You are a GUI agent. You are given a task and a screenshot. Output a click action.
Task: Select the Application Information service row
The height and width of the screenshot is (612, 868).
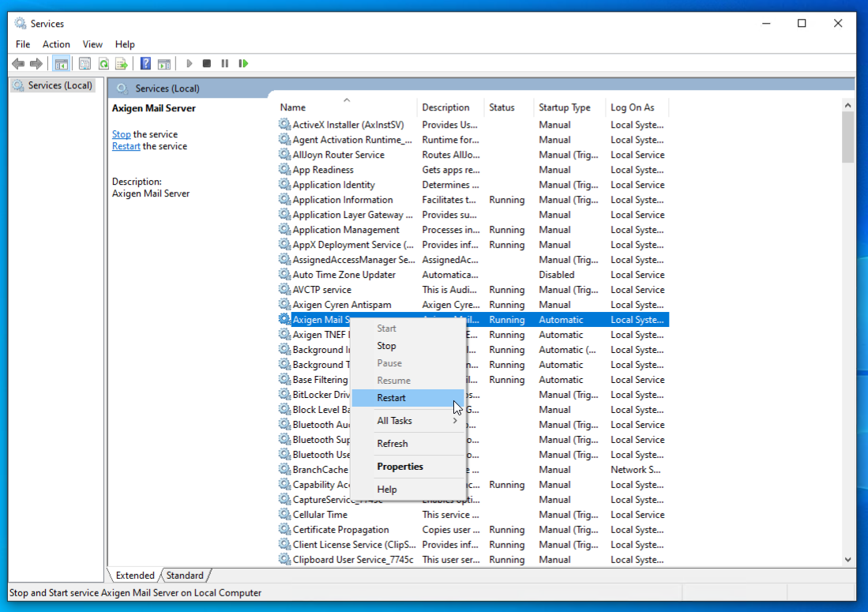tap(473, 200)
